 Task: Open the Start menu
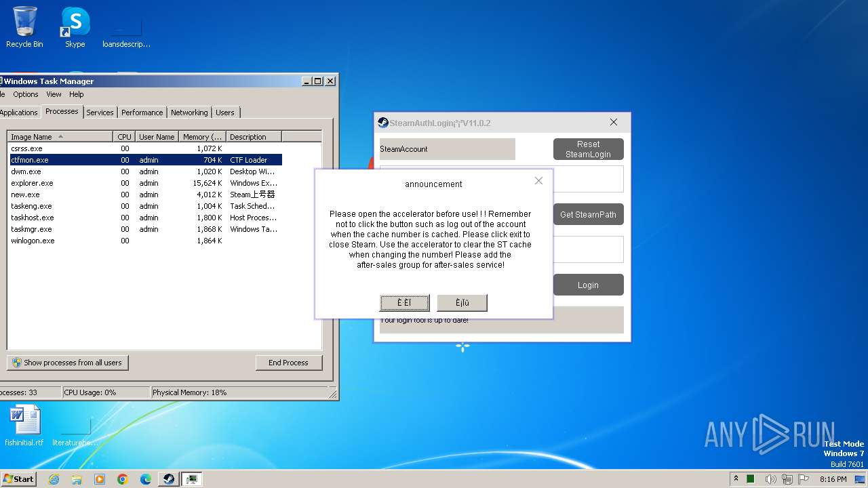click(18, 479)
